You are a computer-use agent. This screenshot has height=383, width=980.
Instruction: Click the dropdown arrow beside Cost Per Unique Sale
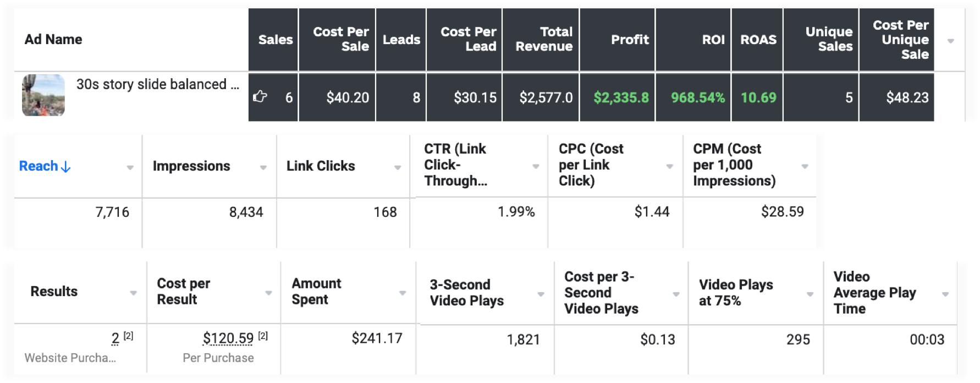pyautogui.click(x=950, y=41)
